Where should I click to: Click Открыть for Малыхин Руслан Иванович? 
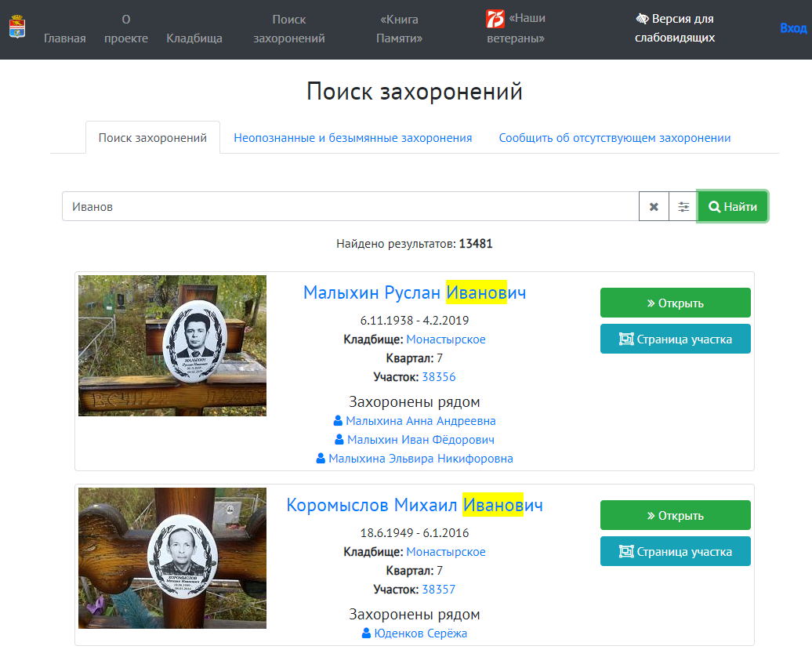tap(675, 303)
